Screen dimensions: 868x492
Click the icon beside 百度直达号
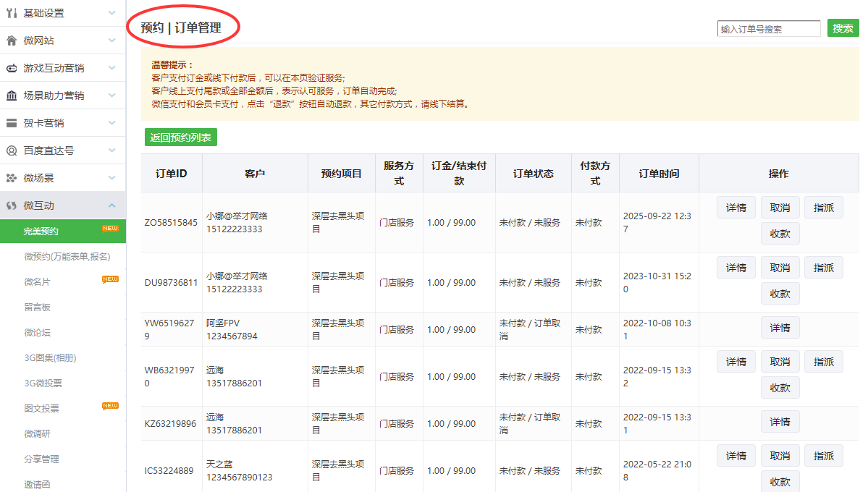tap(12, 150)
